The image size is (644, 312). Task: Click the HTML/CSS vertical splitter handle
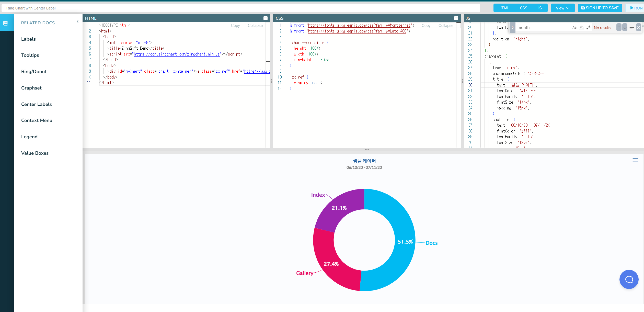(271, 81)
